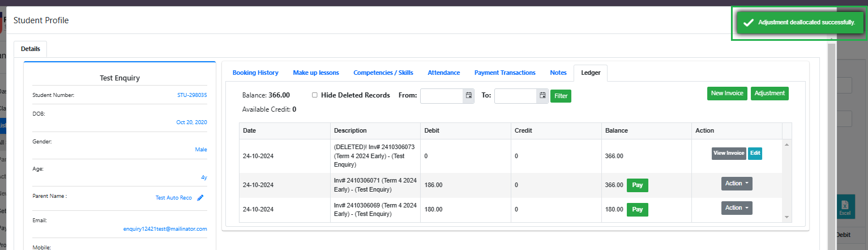Open Payment Transactions tab
The height and width of the screenshot is (250, 868).
505,73
